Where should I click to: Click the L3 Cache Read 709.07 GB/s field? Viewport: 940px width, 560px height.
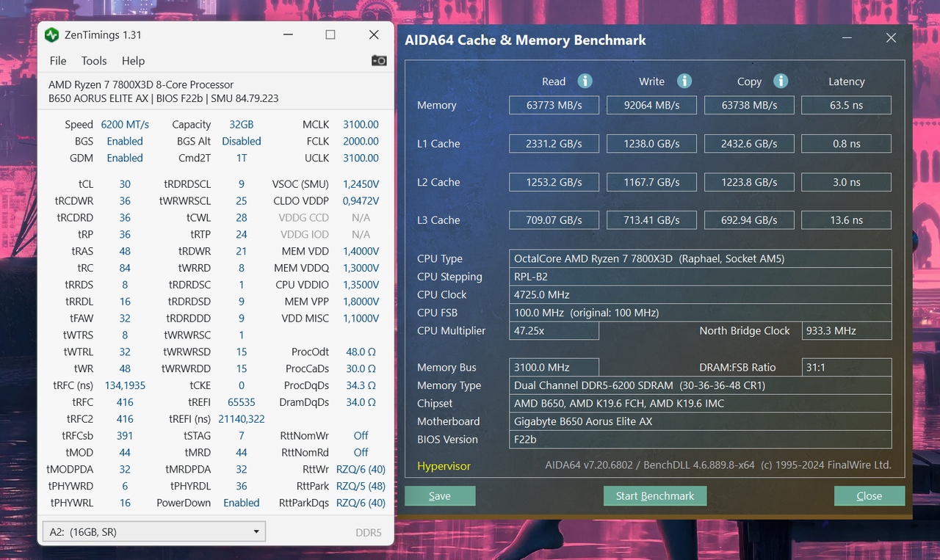(554, 220)
